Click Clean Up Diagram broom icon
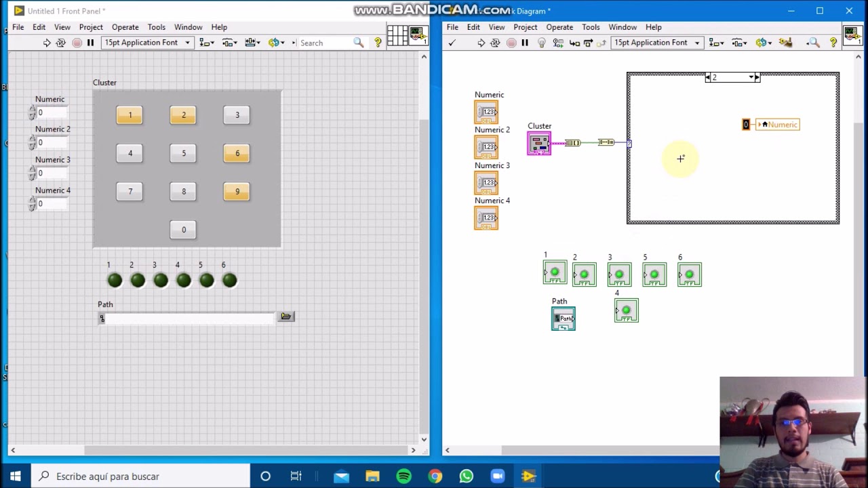Screen dimensions: 868x488 pos(785,43)
